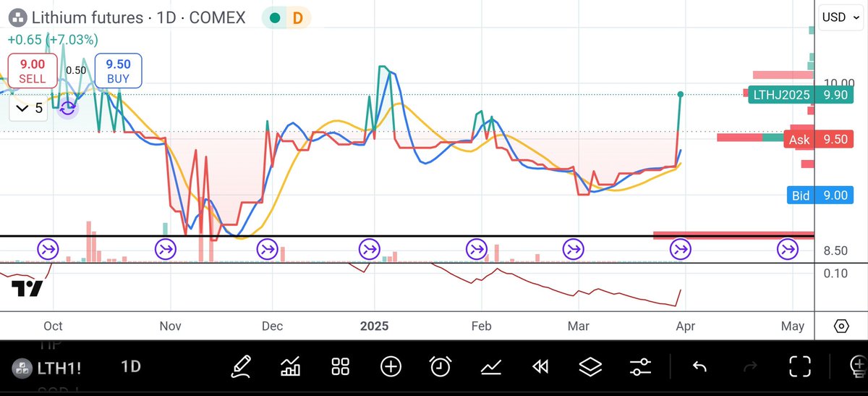
Task: Click the 9.00 SELL button
Action: tap(33, 71)
